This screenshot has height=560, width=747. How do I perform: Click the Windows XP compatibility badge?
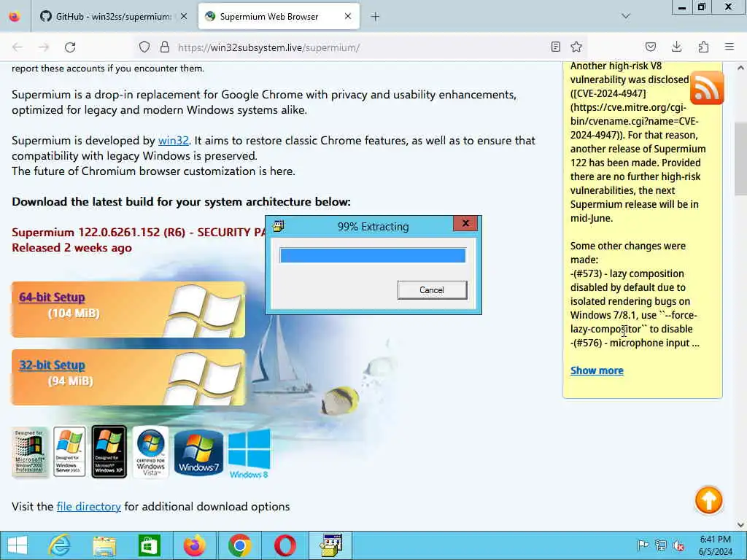coord(109,451)
